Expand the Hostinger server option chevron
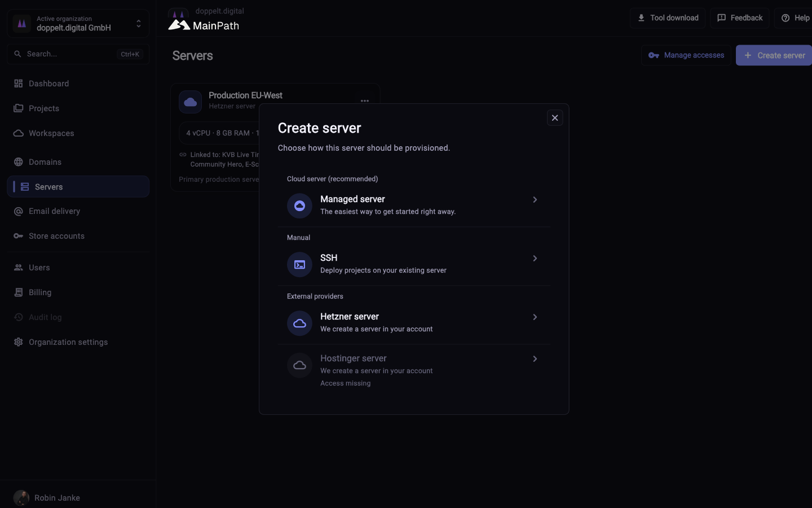The height and width of the screenshot is (508, 812). (x=535, y=358)
